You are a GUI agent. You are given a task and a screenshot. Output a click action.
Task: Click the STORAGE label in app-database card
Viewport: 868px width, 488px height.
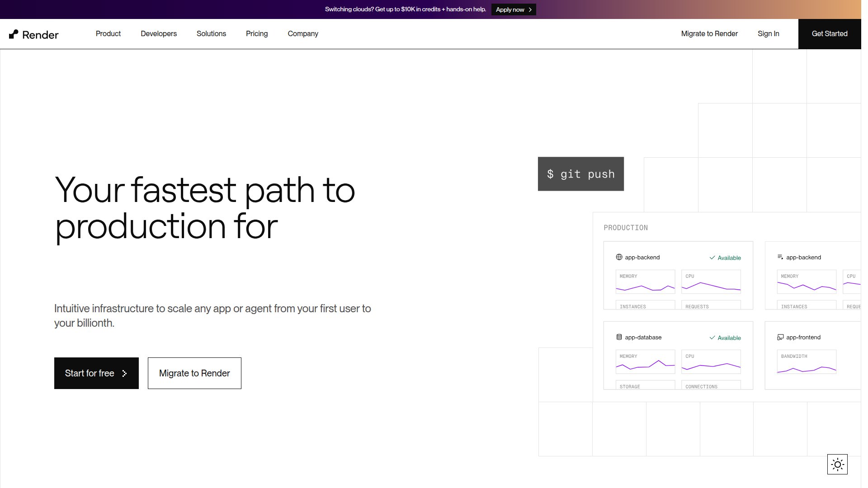(630, 387)
